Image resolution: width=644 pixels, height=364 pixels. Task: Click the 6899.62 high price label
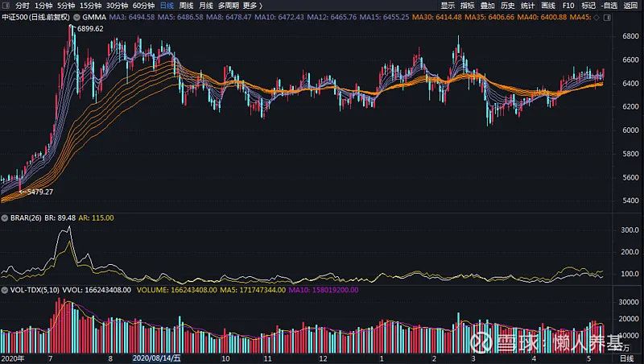(90, 29)
